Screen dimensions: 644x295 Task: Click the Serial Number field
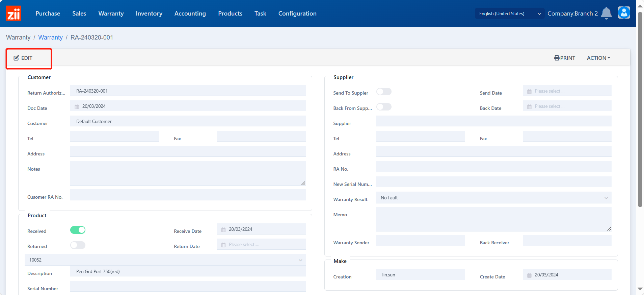point(188,286)
